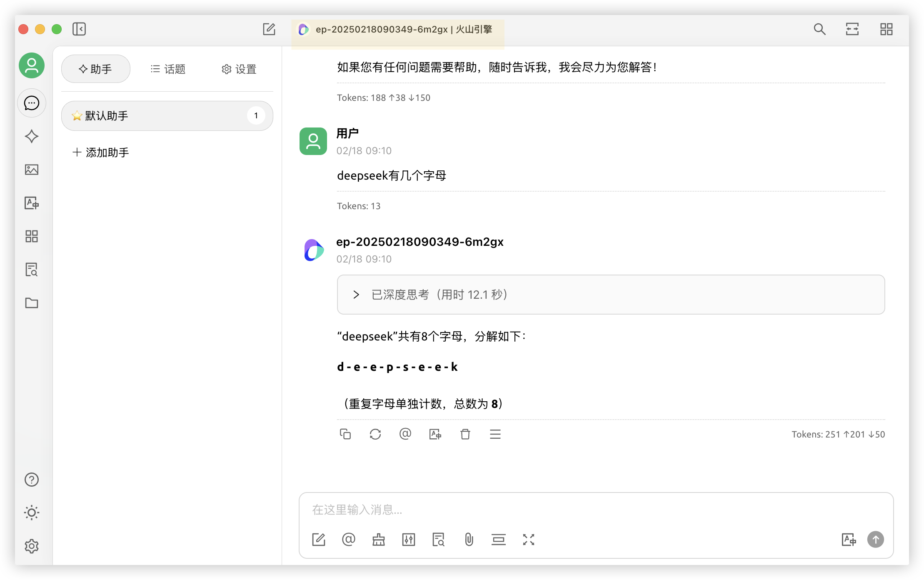Image resolution: width=924 pixels, height=580 pixels.
Task: Switch to the 话题 tab
Action: click(168, 69)
